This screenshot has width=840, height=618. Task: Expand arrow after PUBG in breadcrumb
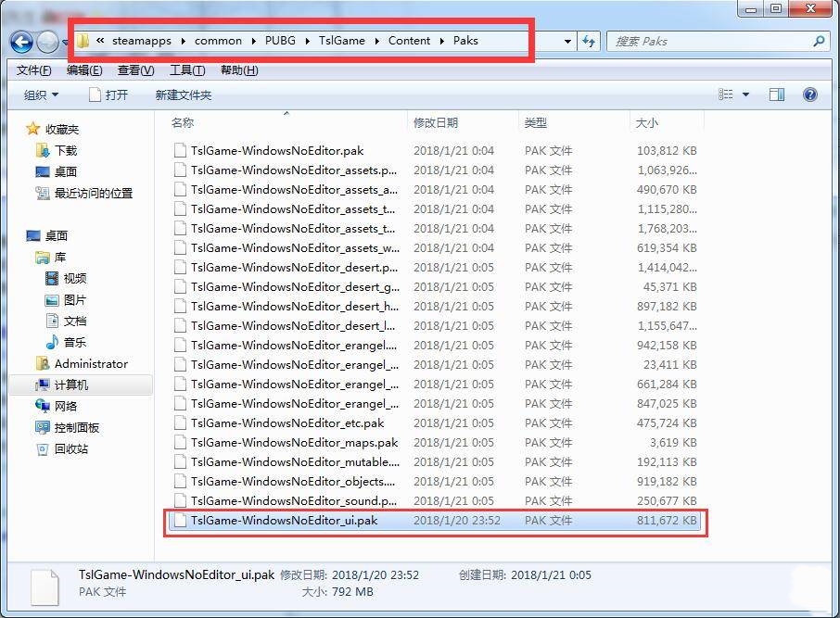click(x=308, y=41)
